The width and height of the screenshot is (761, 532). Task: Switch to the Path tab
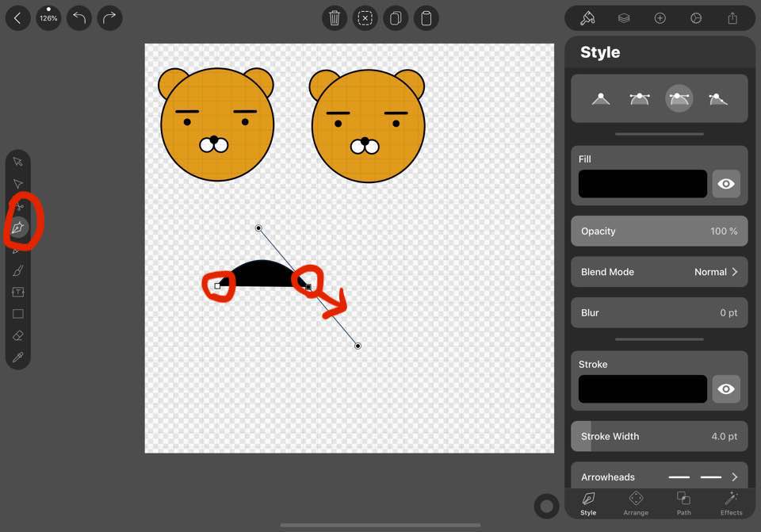pos(683,503)
